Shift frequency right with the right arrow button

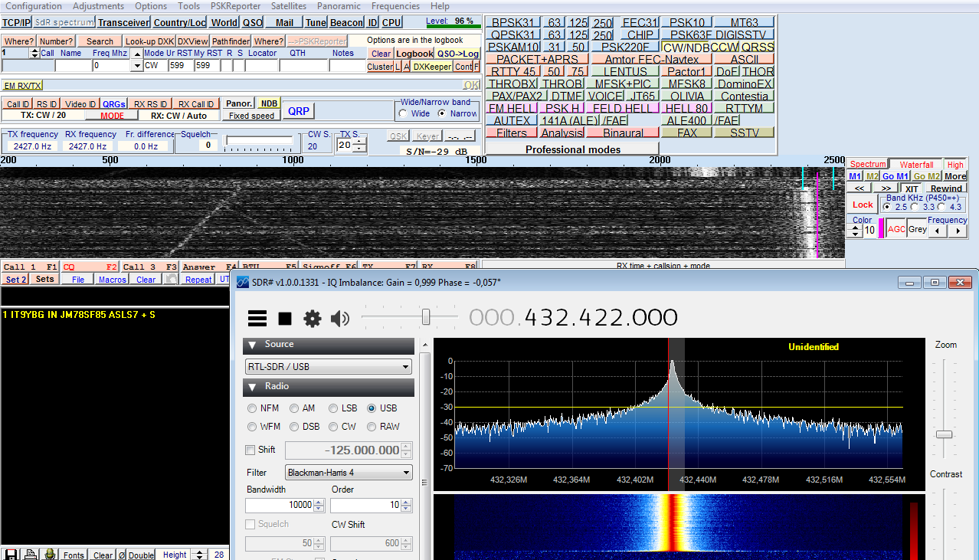pyautogui.click(x=958, y=231)
